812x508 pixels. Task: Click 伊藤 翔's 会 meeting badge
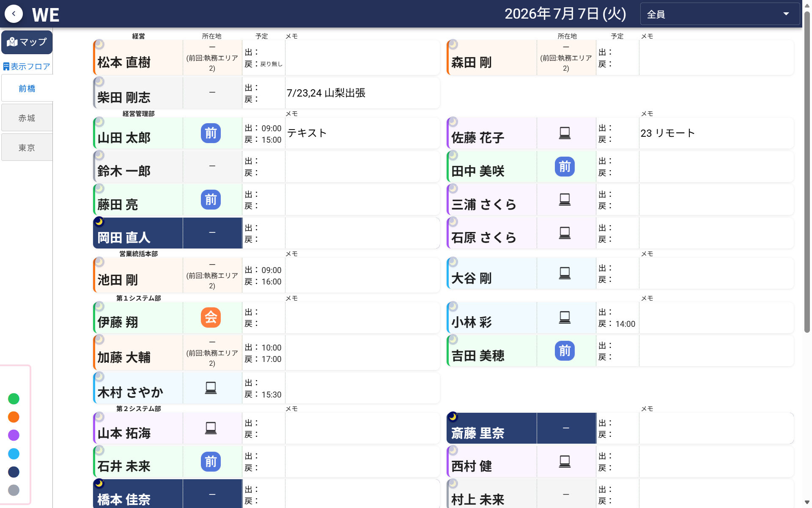pos(211,317)
